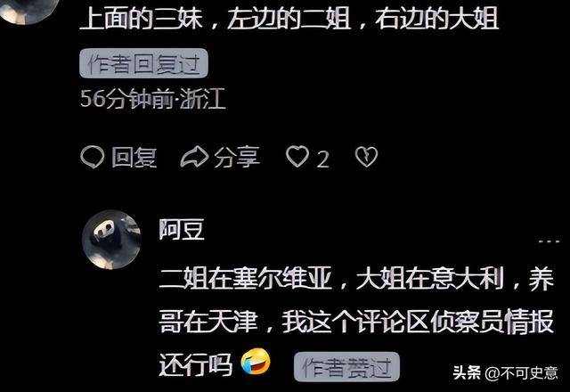Dislike the comment via the broken heart
This screenshot has height=392, width=570.
click(366, 157)
